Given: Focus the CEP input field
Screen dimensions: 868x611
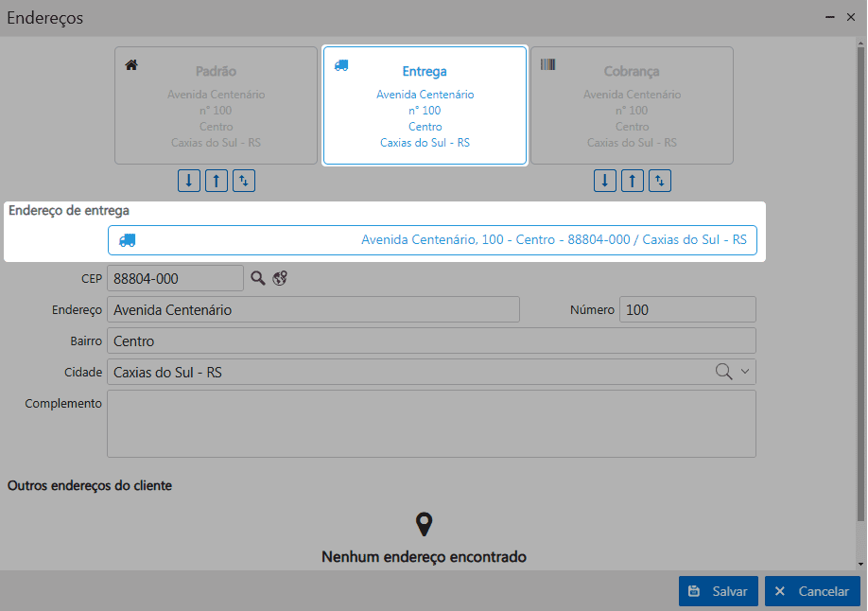Looking at the screenshot, I should (175, 279).
